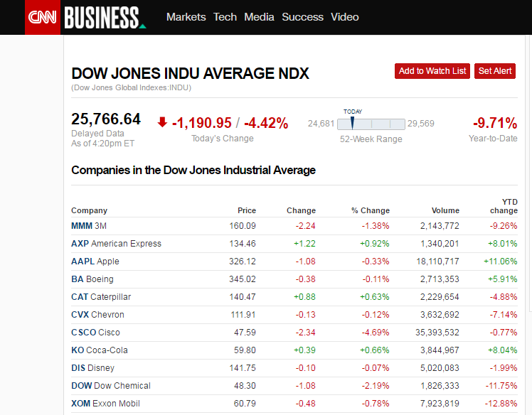The height and width of the screenshot is (415, 532).
Task: Select the Success navigation item
Action: [x=302, y=17]
